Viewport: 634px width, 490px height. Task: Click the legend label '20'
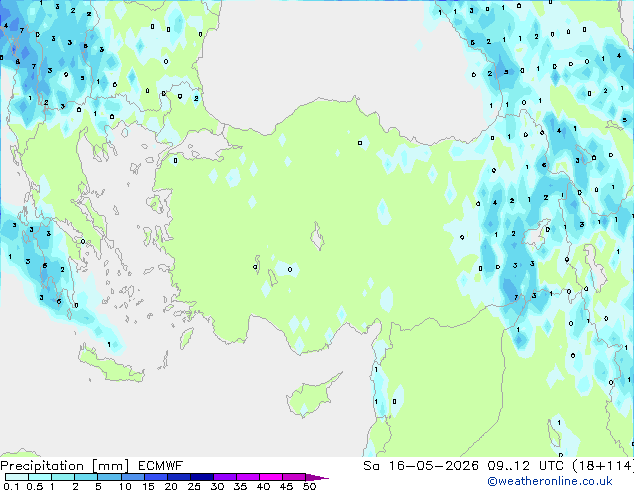(x=171, y=486)
